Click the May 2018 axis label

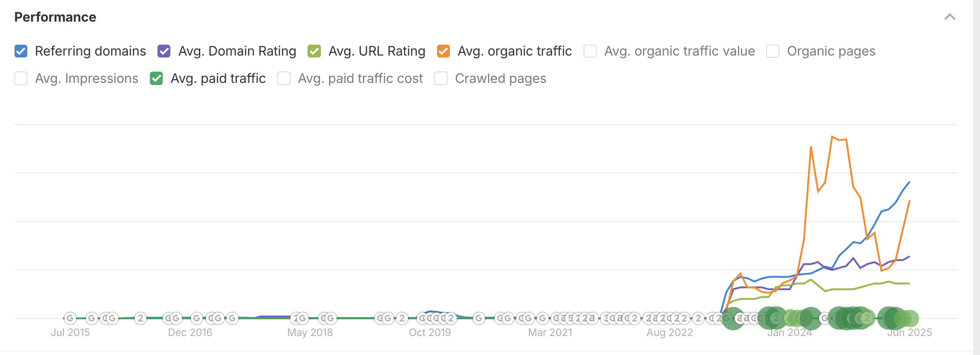310,333
